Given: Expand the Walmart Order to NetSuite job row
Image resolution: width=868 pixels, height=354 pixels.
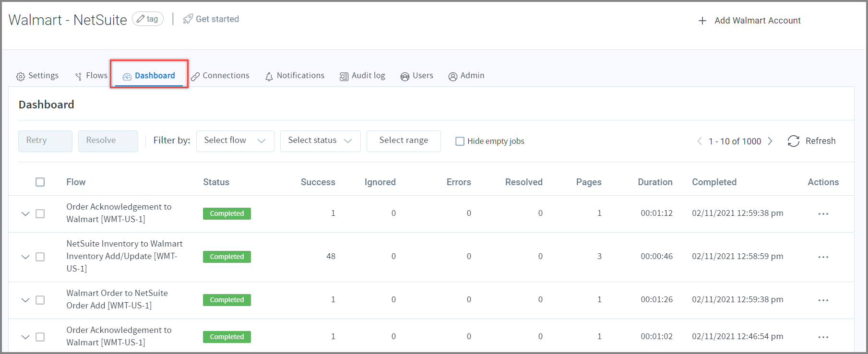Looking at the screenshot, I should (x=25, y=300).
